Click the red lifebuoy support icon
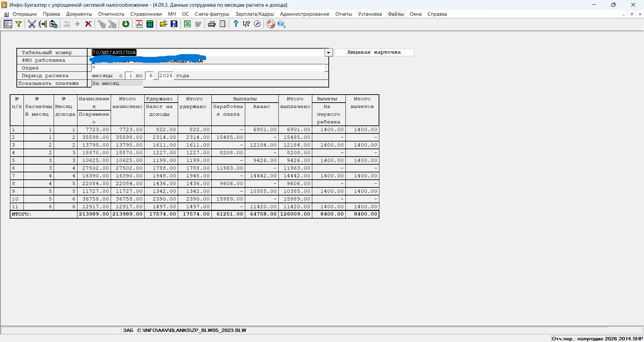 point(271,24)
